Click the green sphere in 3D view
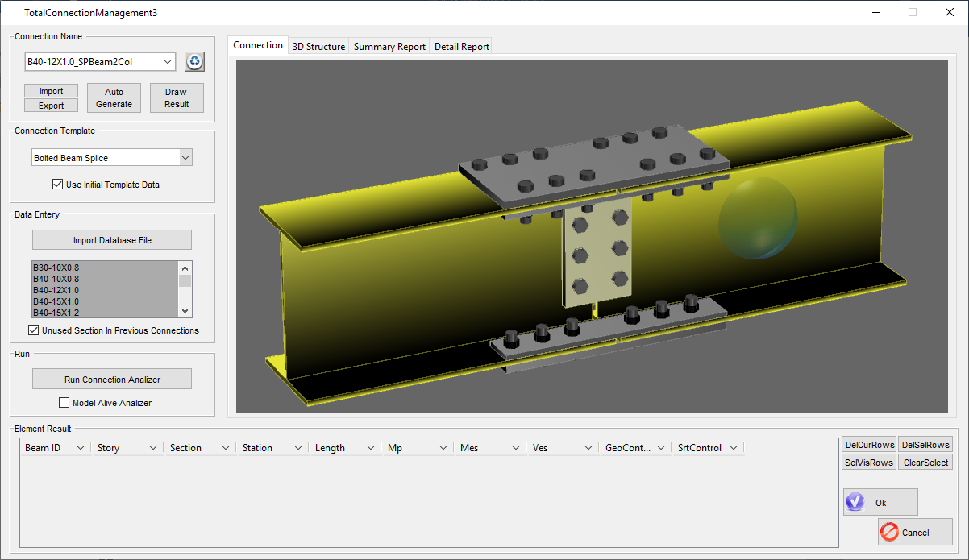 [x=758, y=218]
